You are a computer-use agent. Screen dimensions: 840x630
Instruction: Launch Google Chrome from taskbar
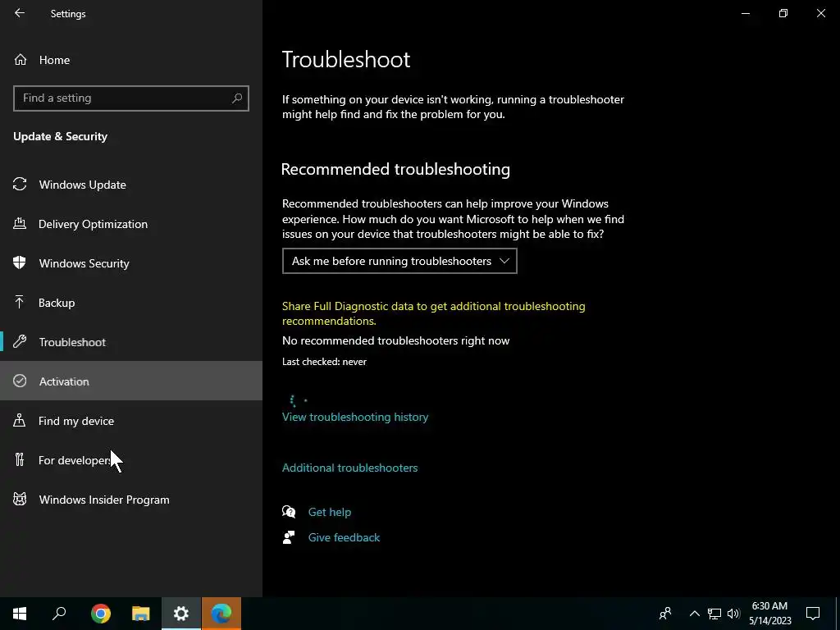click(x=101, y=614)
